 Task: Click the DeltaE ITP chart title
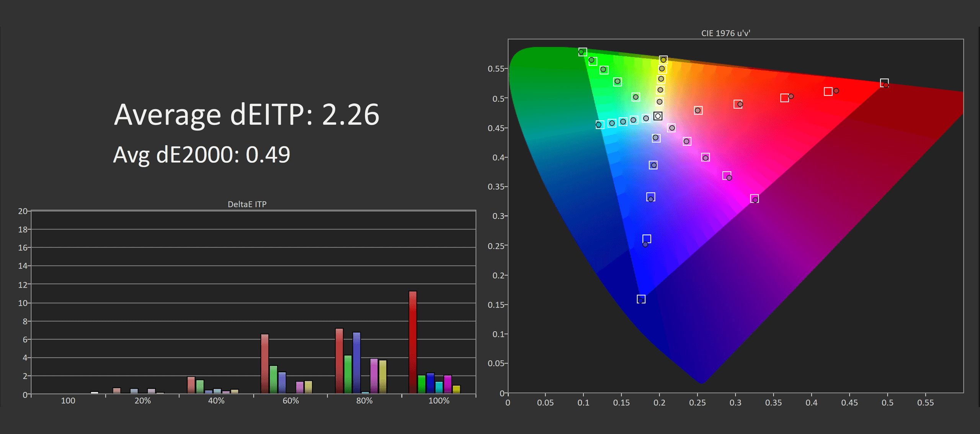(247, 204)
